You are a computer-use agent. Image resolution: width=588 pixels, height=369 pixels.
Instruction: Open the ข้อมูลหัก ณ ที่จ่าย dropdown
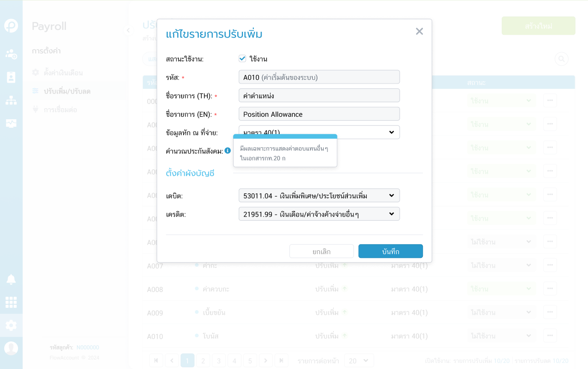pyautogui.click(x=319, y=132)
